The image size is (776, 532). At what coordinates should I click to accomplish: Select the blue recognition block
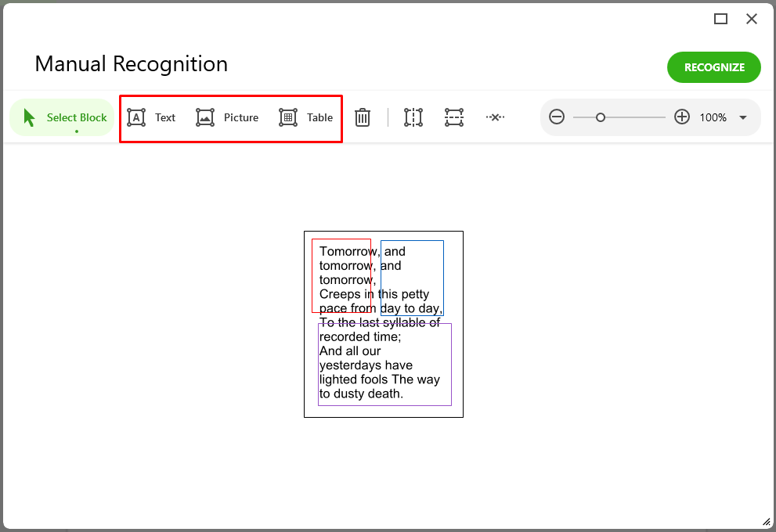[x=412, y=278]
